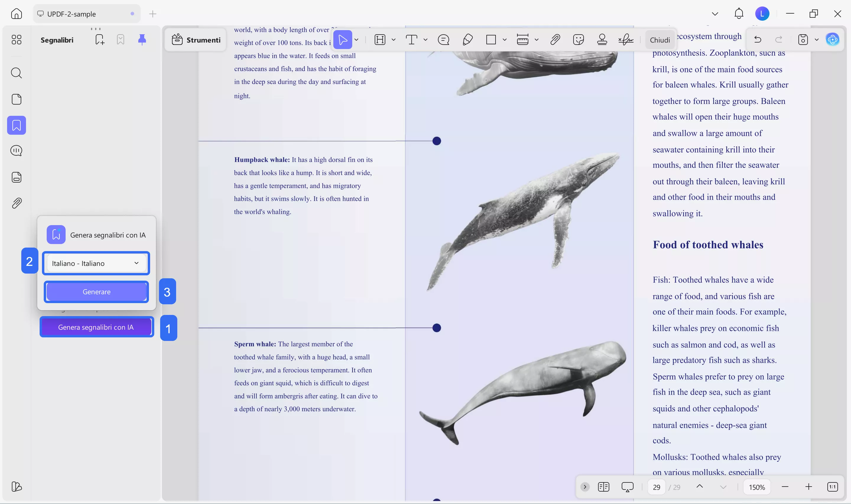This screenshot has height=504, width=851.
Task: Click the Undo icon
Action: pyautogui.click(x=758, y=39)
